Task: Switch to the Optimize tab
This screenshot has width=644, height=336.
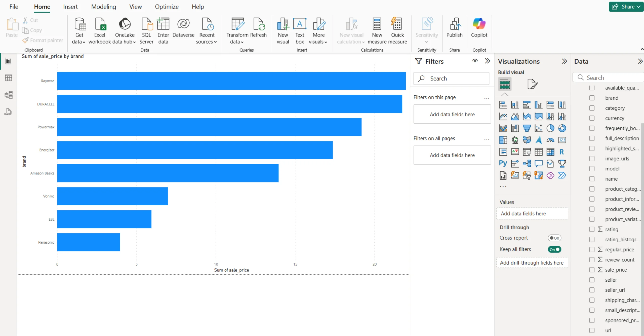Action: tap(167, 7)
